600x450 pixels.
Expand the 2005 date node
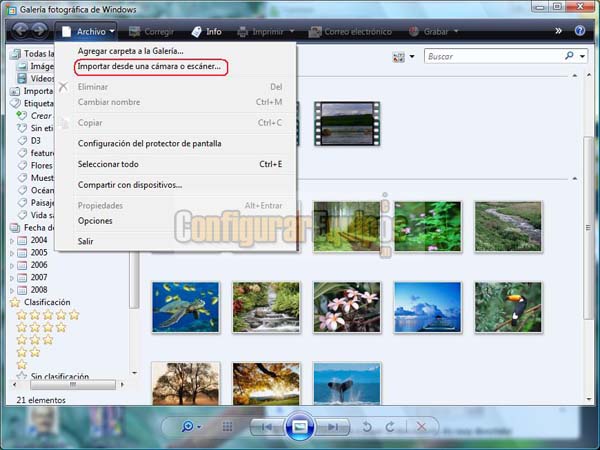click(x=12, y=253)
